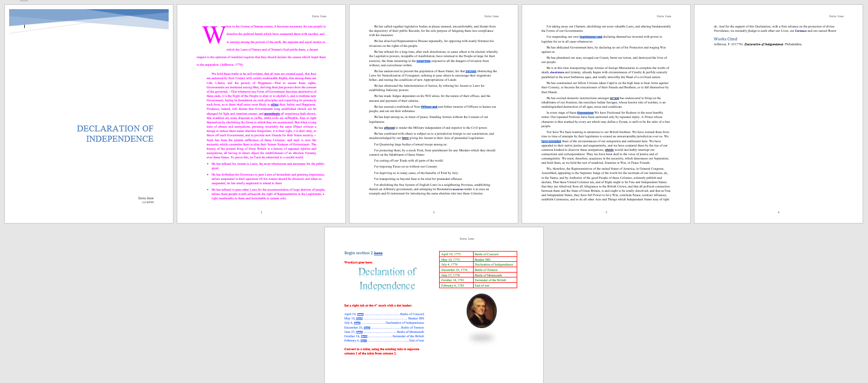This screenshot has width=868, height=383.
Task: Click the first bullet point on page 1
Action: coord(268,166)
